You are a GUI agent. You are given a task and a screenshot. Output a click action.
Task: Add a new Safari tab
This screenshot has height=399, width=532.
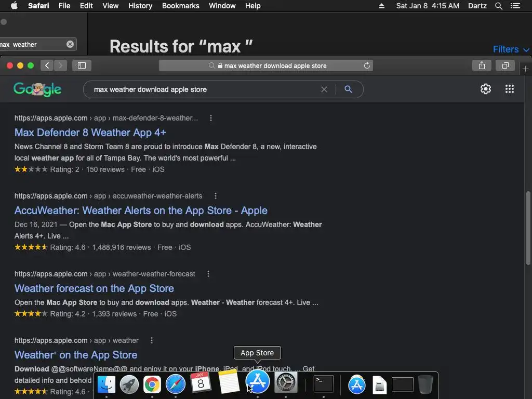525,69
